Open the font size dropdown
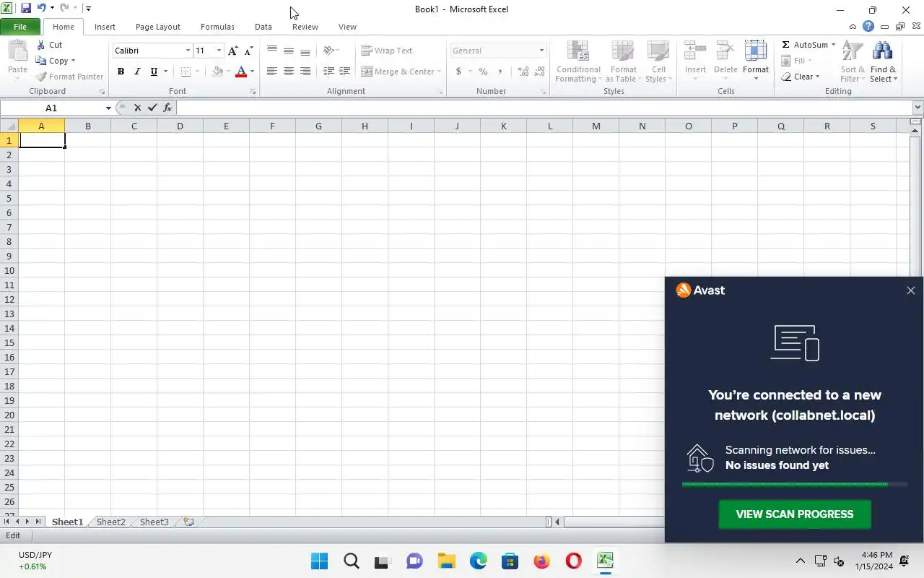924x578 pixels. point(219,51)
